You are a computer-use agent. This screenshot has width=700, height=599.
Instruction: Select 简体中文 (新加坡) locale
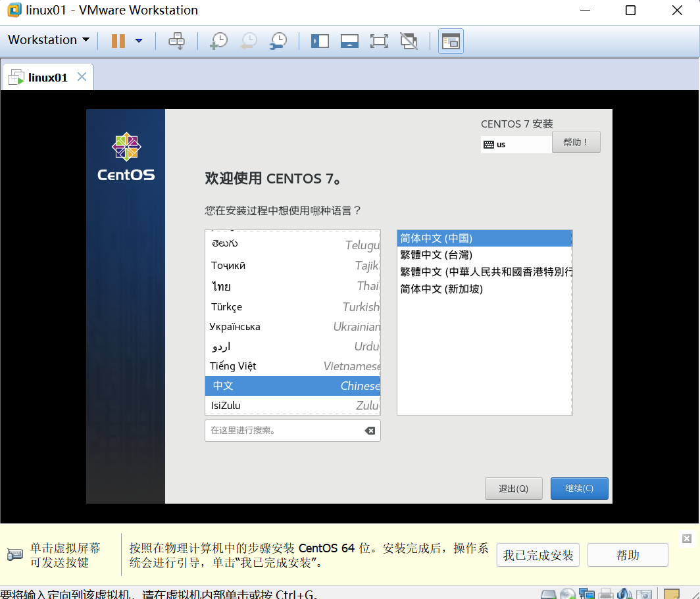pyautogui.click(x=484, y=289)
